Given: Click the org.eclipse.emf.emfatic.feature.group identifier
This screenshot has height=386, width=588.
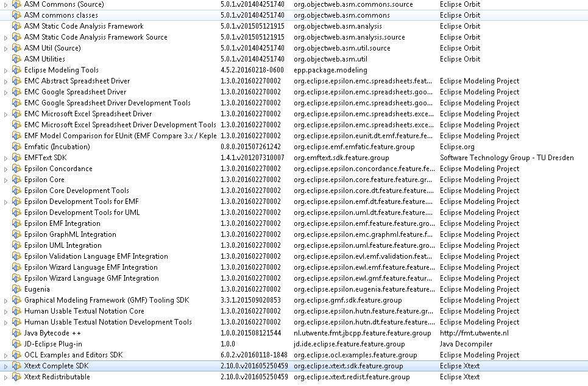Looking at the screenshot, I should 354,147.
